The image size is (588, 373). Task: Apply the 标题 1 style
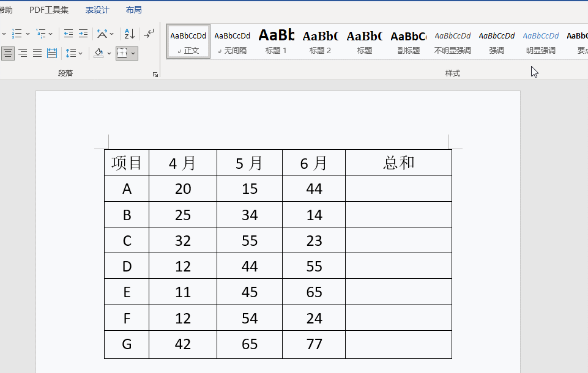(276, 42)
